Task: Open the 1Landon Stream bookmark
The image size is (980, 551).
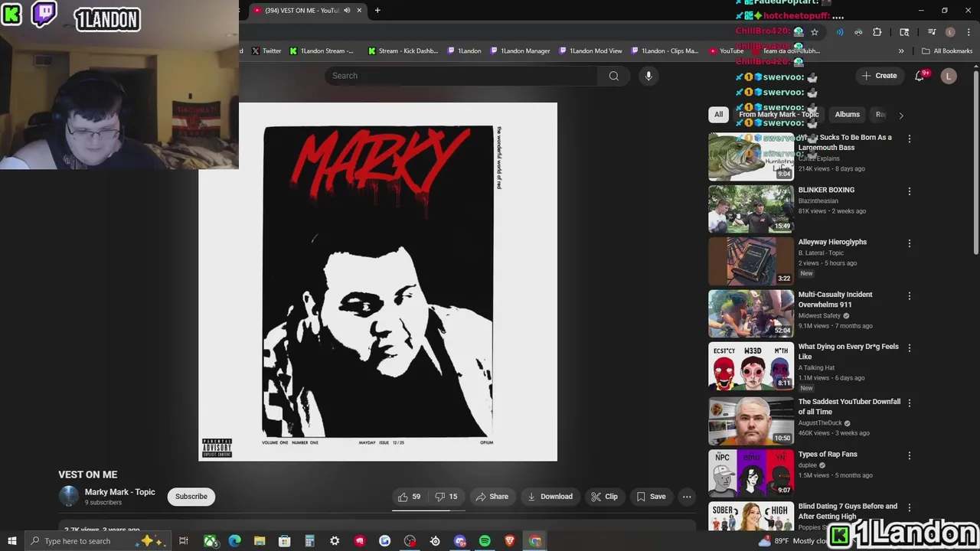Action: tap(322, 51)
